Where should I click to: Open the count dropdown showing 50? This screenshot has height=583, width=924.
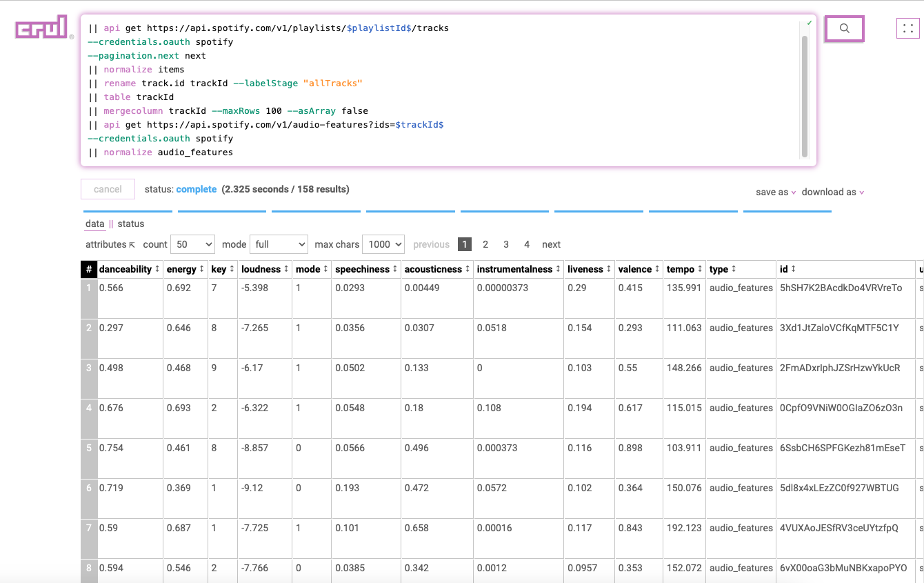[192, 244]
